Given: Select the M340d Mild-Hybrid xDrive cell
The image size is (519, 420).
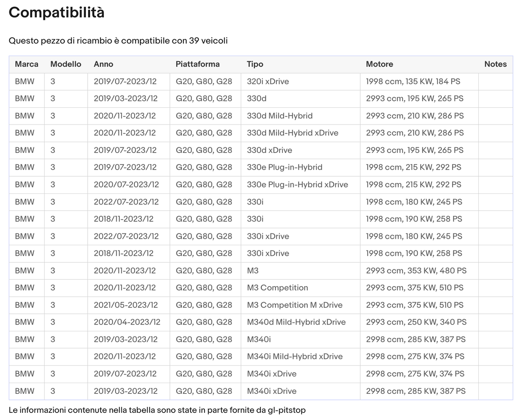Looking at the screenshot, I should pos(296,322).
